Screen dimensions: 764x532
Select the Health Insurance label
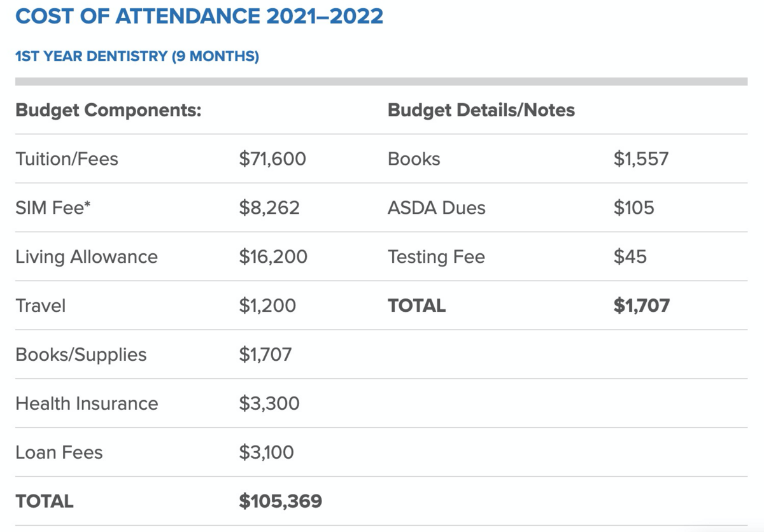tap(87, 403)
